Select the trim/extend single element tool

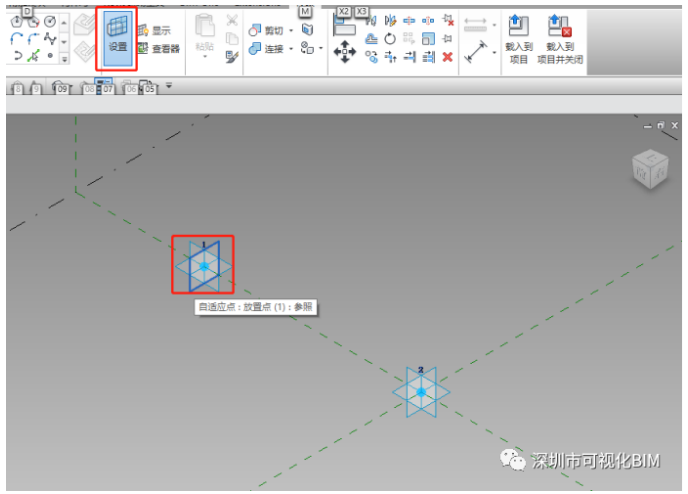pos(409,57)
